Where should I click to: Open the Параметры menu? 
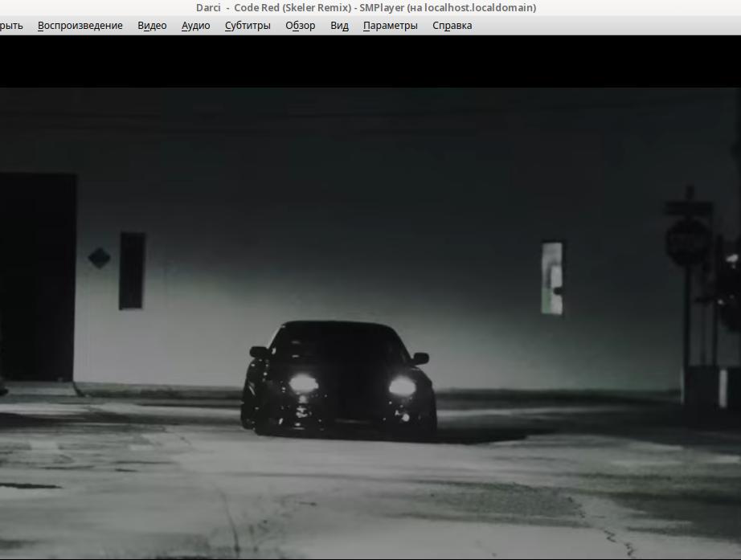(390, 26)
